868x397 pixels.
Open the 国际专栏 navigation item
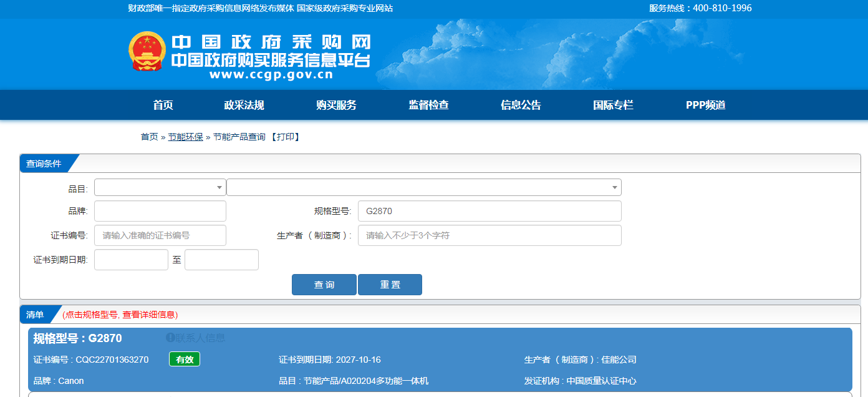click(x=613, y=105)
